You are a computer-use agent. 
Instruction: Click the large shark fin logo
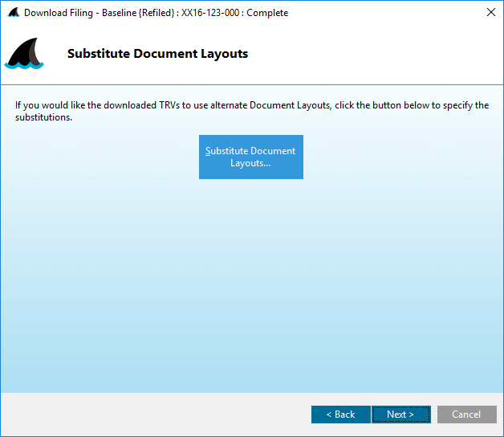point(24,53)
